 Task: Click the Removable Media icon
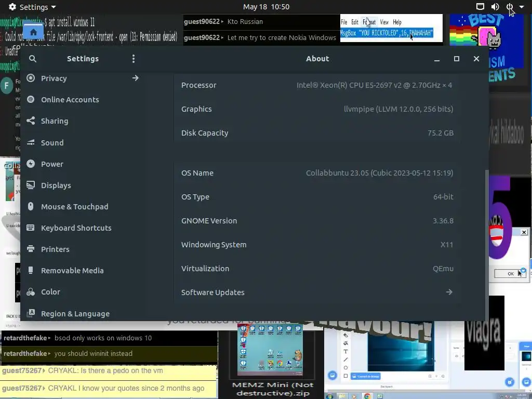point(31,270)
